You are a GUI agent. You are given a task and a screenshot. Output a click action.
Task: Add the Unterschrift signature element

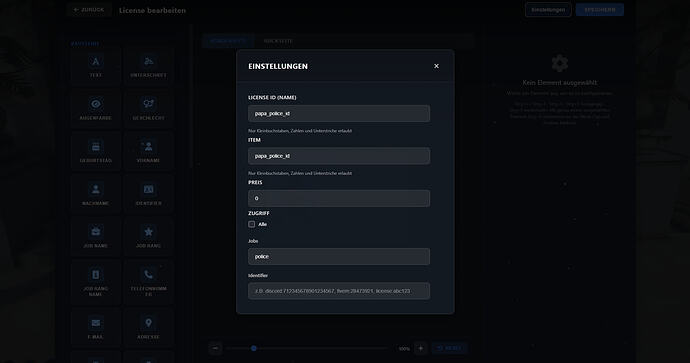coord(148,66)
